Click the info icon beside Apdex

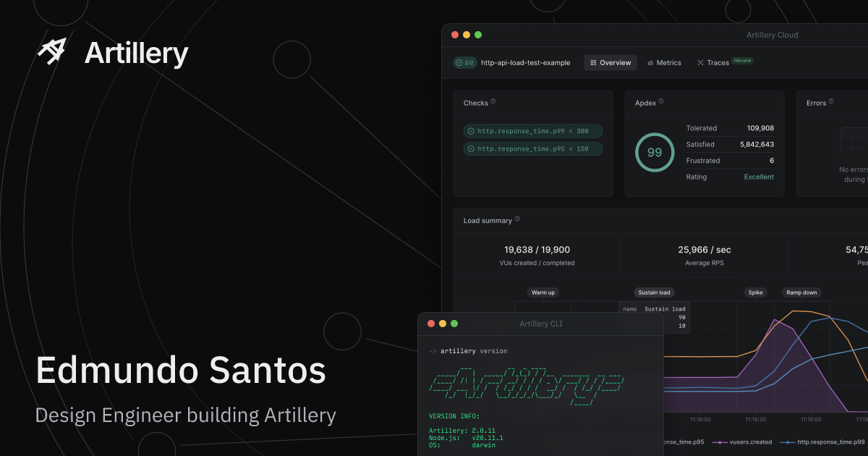pos(661,102)
